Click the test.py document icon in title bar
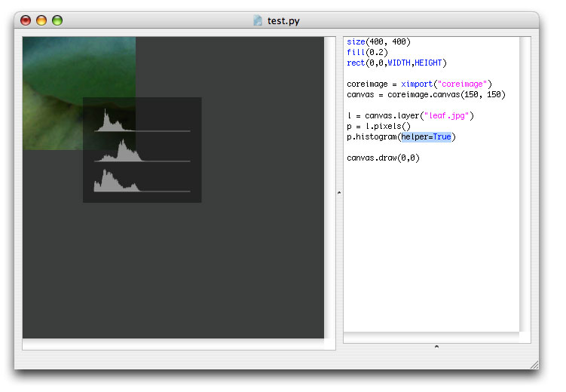Screen dimensions: 566x392 point(257,20)
